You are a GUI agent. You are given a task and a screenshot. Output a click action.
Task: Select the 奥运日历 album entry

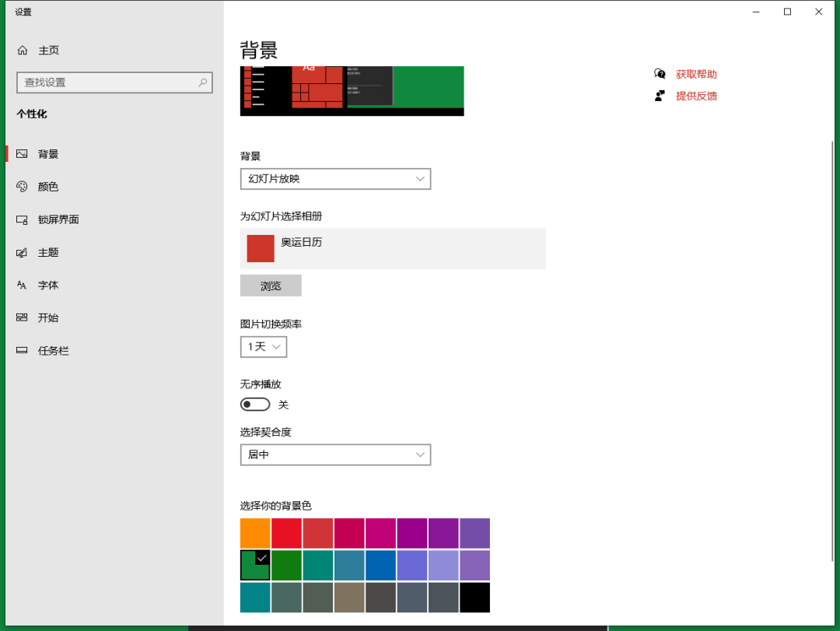[393, 248]
